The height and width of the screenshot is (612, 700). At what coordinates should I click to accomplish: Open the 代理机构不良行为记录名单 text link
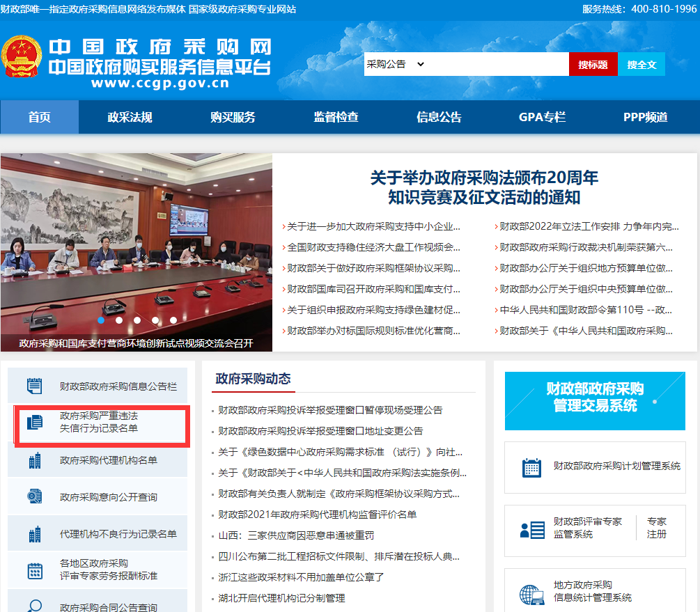pyautogui.click(x=118, y=534)
